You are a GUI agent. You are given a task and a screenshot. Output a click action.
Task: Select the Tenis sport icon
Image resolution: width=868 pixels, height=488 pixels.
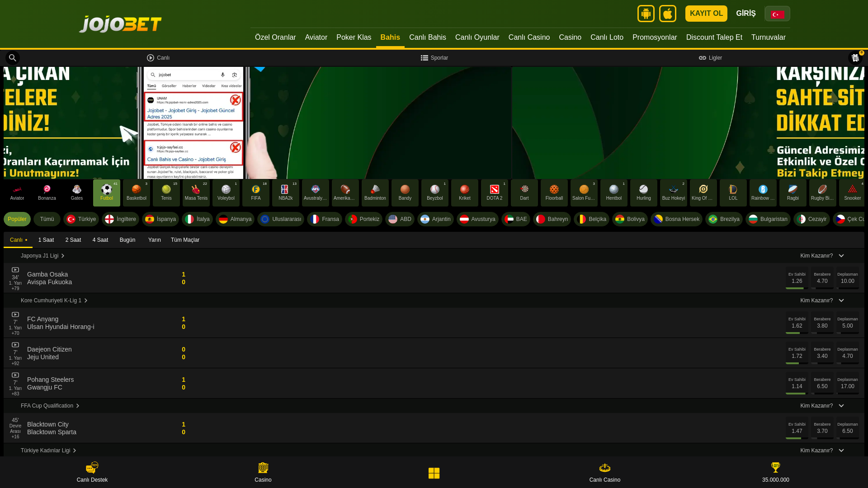[x=166, y=193]
